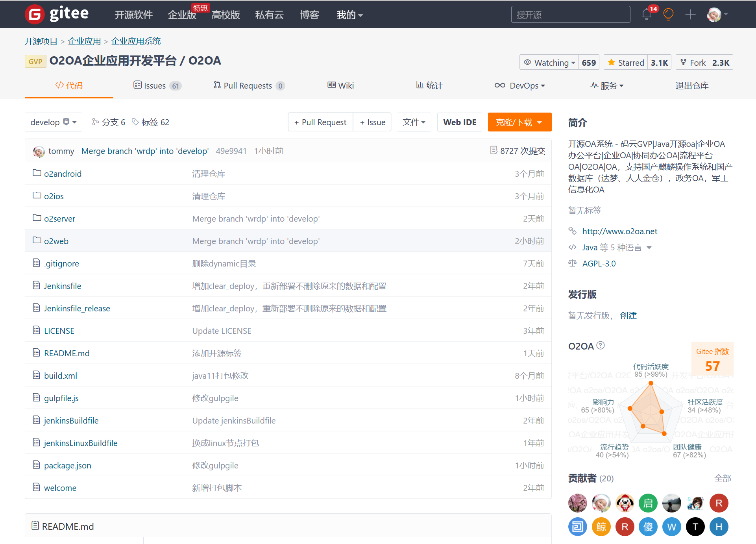Click the O2OA index help question icon
Viewport: 756px width, 544px height.
coord(601,346)
